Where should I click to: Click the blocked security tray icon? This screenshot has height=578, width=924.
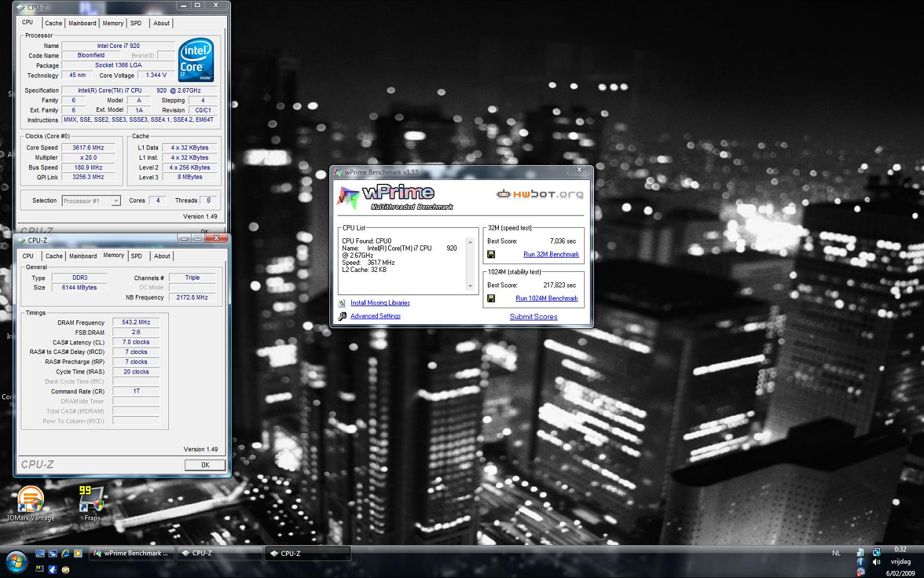(x=861, y=572)
